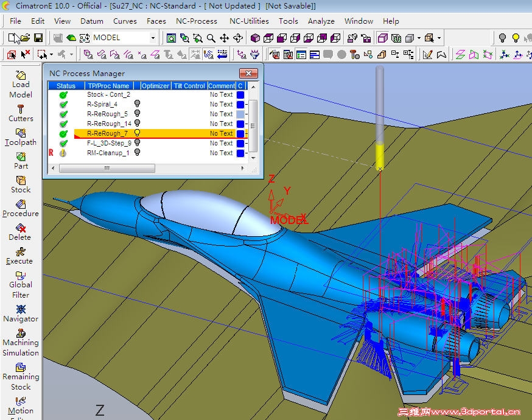
Task: Click the color swatch for RM-Cleanup_1
Action: (x=240, y=153)
